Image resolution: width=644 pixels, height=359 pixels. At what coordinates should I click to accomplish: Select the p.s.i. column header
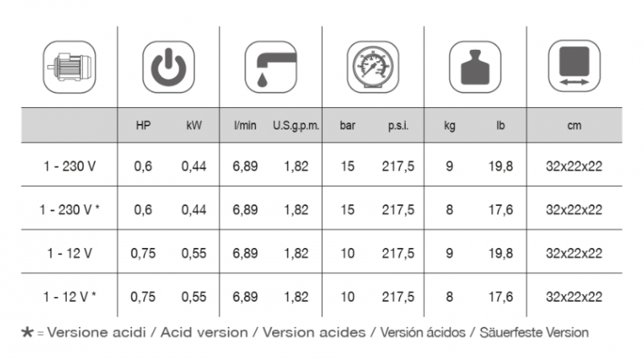click(x=398, y=126)
